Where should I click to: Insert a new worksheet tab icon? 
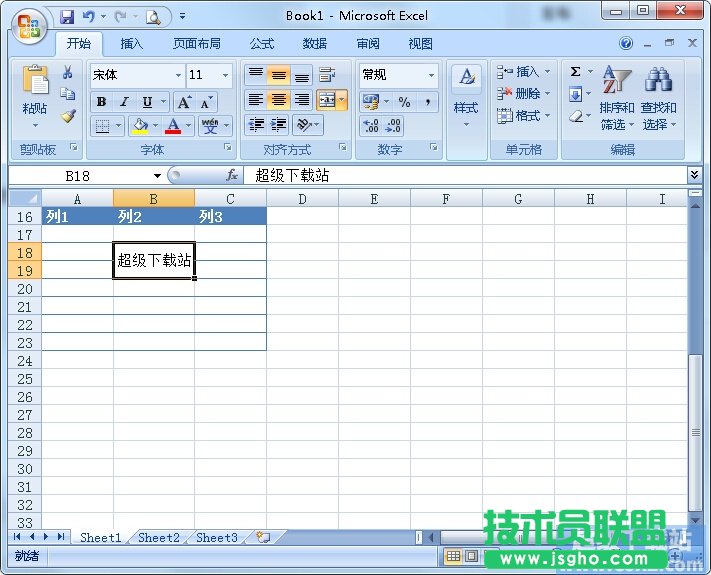pos(263,538)
